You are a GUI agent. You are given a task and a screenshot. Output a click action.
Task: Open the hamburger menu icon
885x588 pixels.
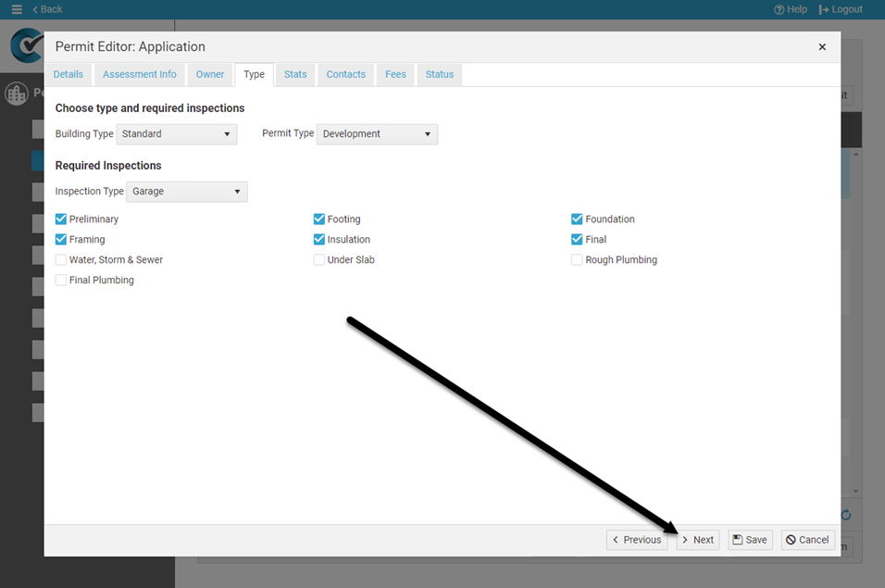[17, 9]
